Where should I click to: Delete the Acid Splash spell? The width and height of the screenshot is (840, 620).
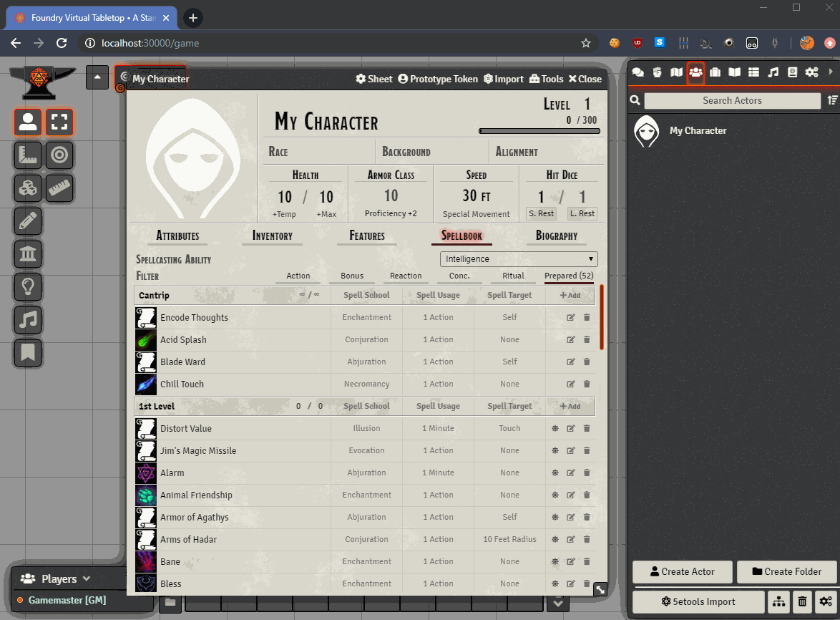click(587, 340)
